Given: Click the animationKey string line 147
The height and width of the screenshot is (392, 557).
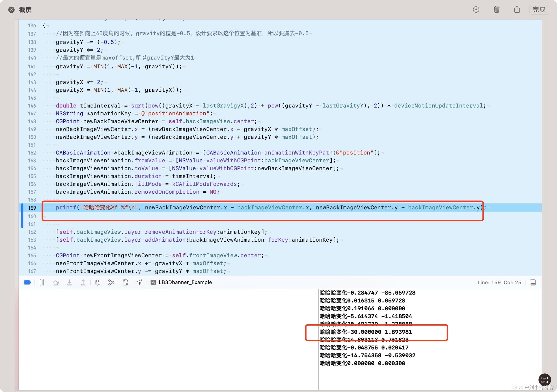Looking at the screenshot, I should pyautogui.click(x=134, y=113).
